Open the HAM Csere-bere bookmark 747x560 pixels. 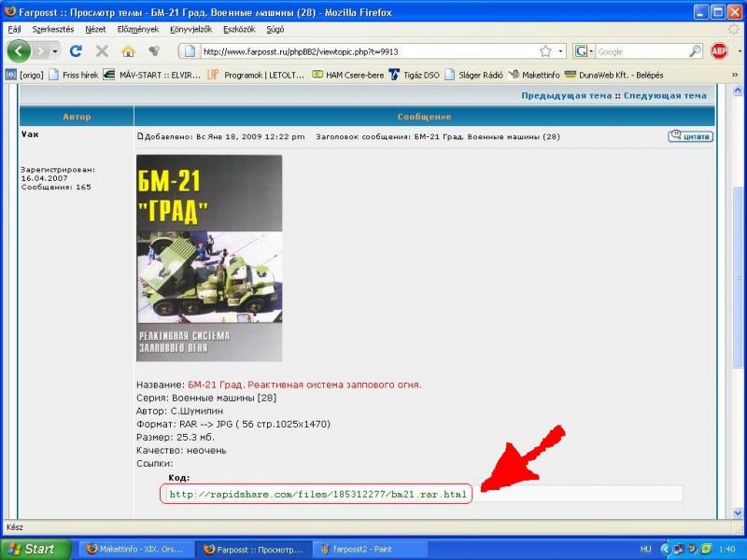(x=347, y=74)
